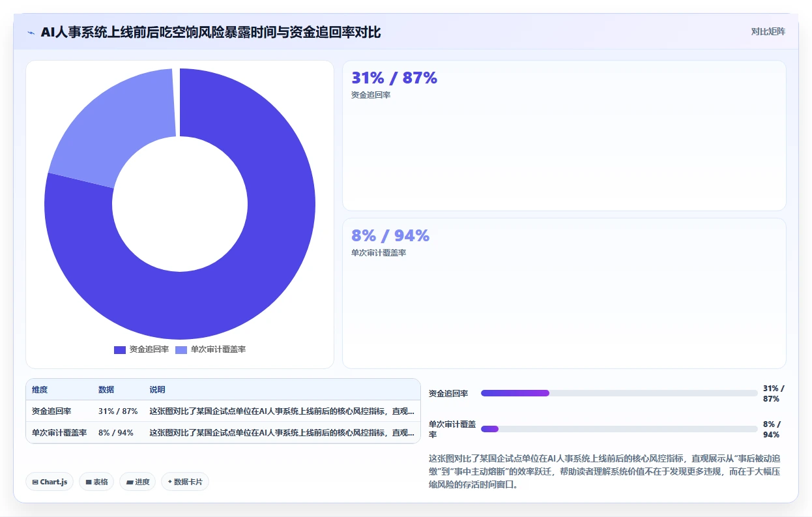The image size is (812, 517).
Task: Click the 数据 table column header
Action: coord(106,390)
